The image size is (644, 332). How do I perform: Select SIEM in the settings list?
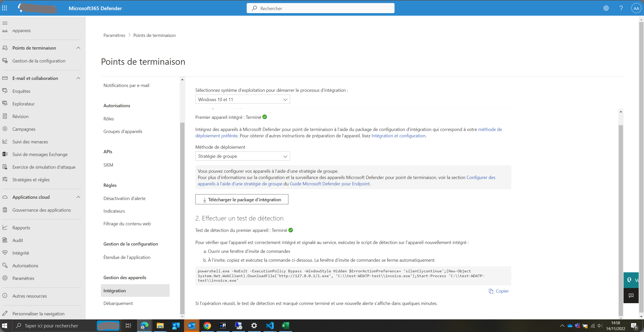coord(108,165)
